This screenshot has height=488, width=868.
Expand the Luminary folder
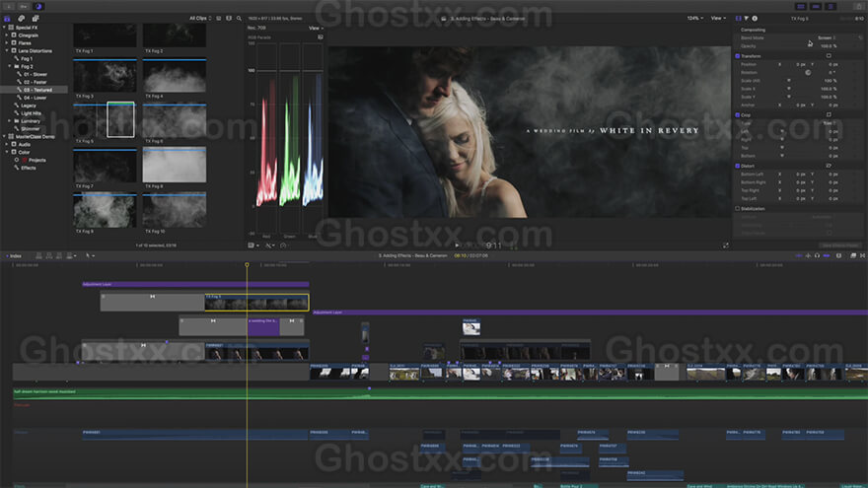(x=10, y=120)
